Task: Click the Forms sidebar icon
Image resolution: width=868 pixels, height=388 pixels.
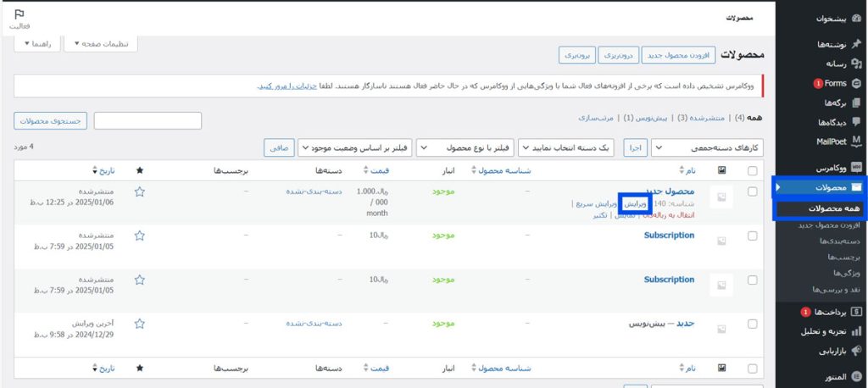Action: coord(856,84)
